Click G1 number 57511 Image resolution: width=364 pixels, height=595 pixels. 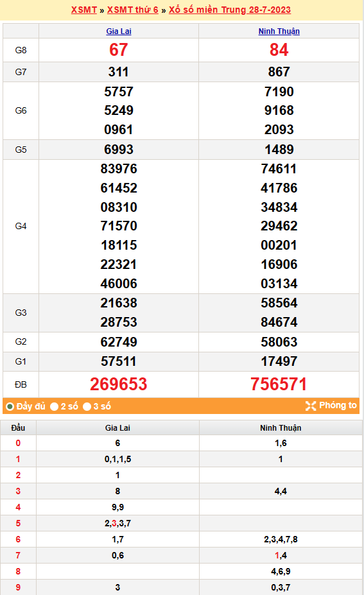(x=118, y=361)
